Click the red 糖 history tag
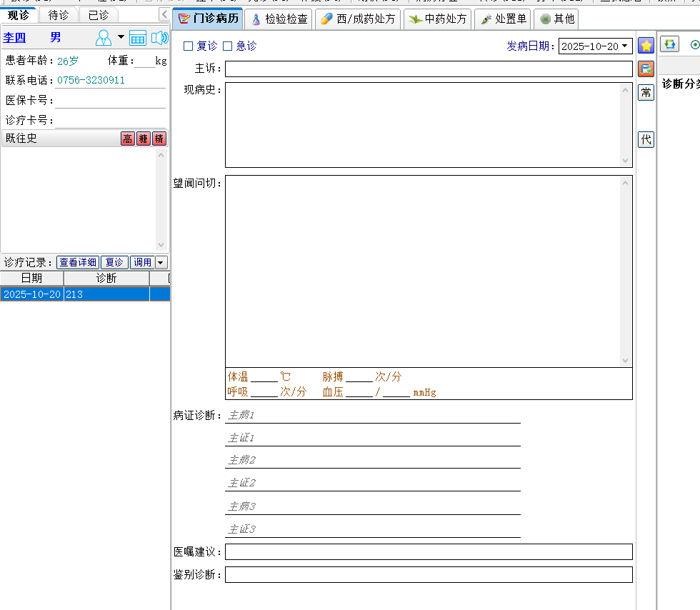700x610 pixels. (x=144, y=139)
